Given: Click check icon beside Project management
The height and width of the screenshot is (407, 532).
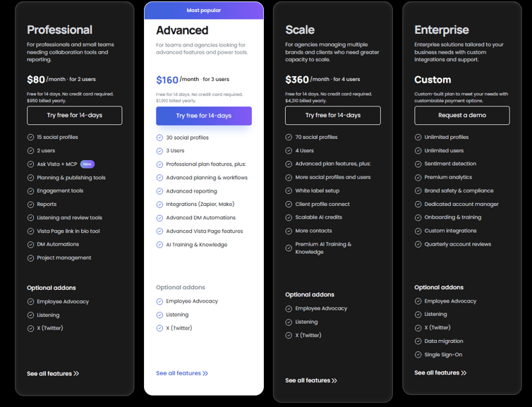Looking at the screenshot, I should coord(30,257).
